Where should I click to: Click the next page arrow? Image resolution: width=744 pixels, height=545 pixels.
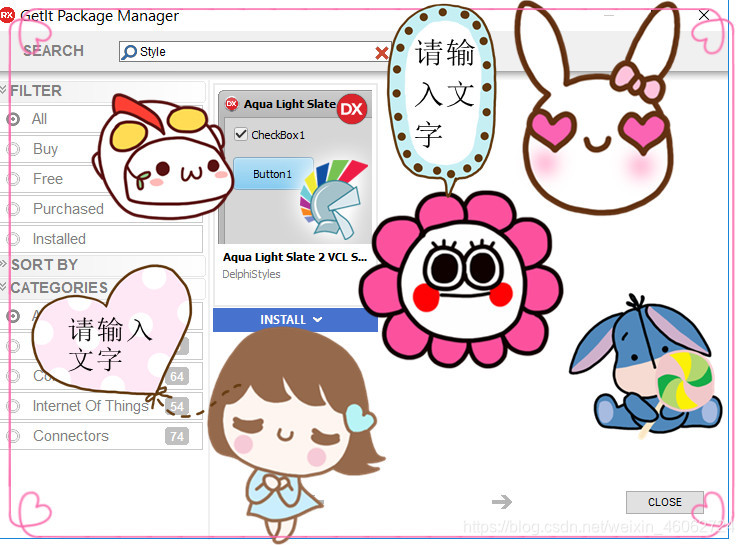tap(502, 501)
